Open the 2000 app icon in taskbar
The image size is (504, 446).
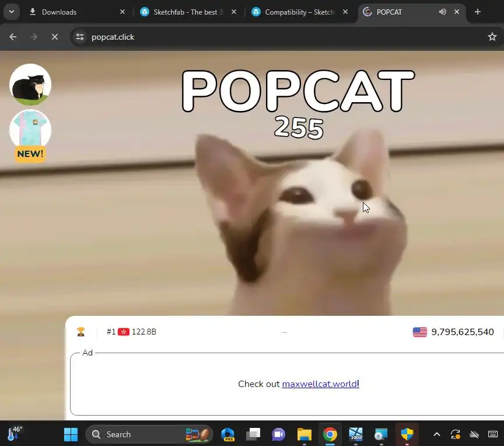[x=356, y=434]
